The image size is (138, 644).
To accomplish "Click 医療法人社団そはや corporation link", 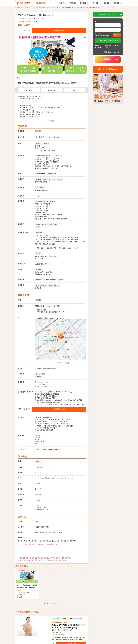I will pos(42,467).
